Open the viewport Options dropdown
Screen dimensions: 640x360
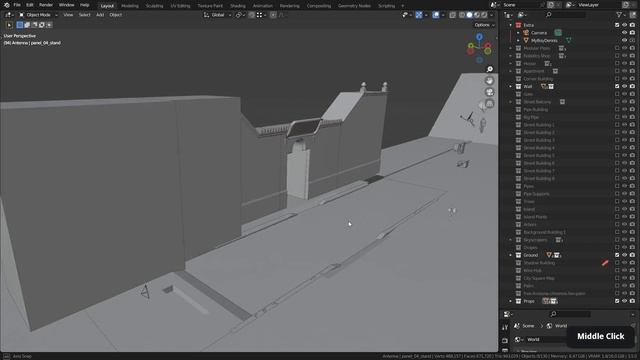(484, 25)
